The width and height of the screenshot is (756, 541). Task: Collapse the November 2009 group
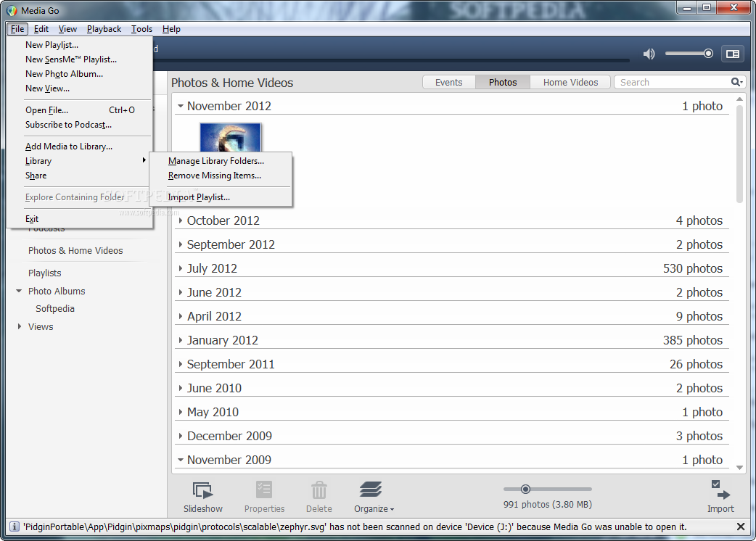click(x=181, y=460)
